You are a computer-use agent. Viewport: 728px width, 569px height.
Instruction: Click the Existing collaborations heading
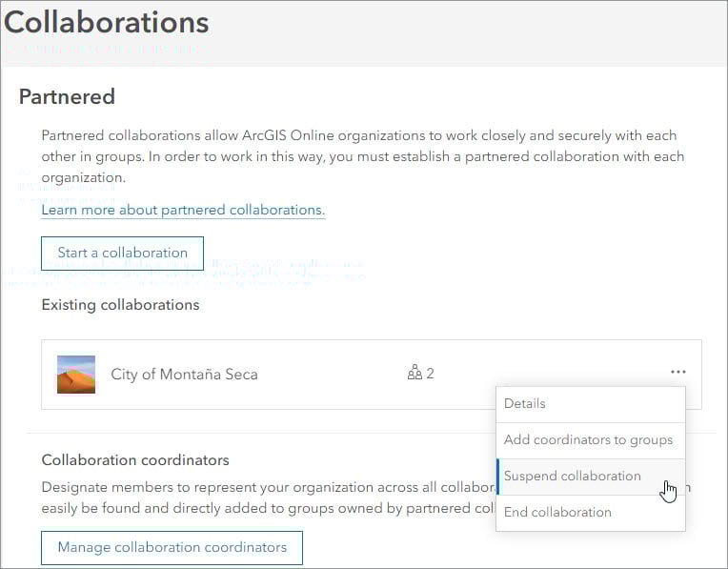pos(121,305)
